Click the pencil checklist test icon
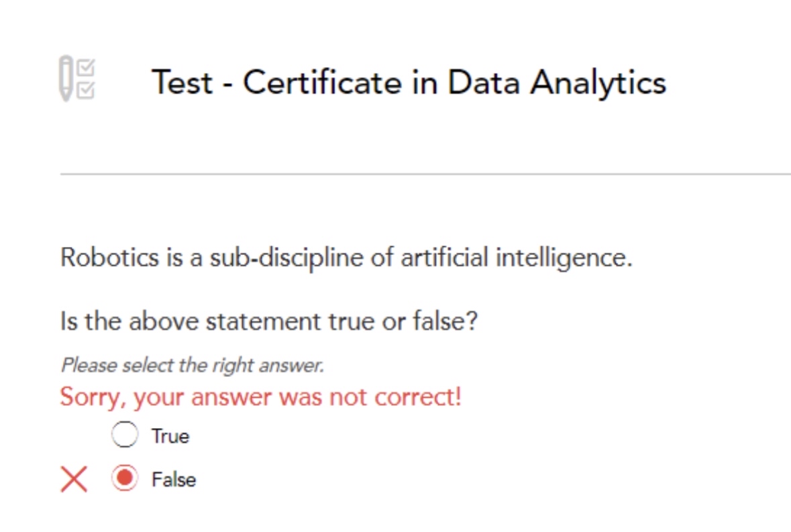 [x=77, y=79]
